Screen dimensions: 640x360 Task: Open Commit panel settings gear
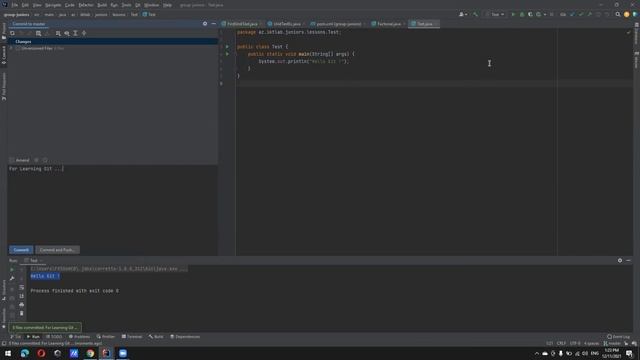point(205,24)
